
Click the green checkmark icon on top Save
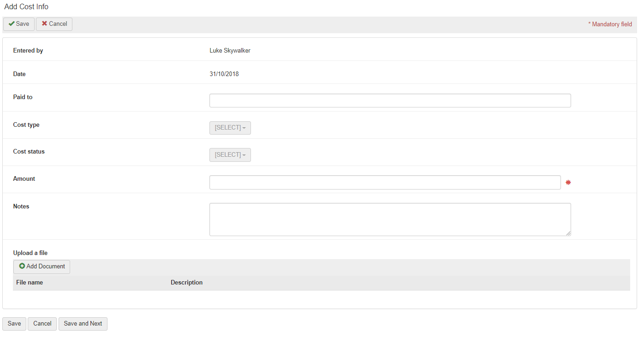click(x=12, y=24)
